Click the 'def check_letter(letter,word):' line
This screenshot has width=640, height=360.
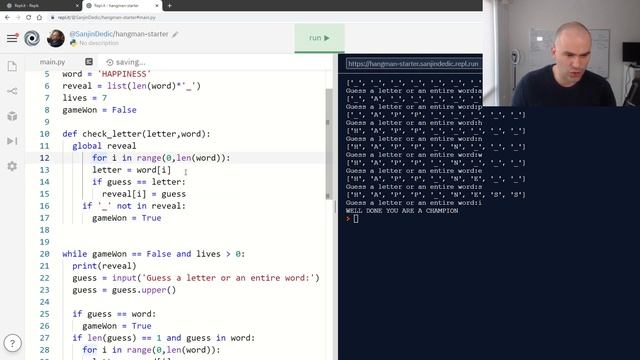(136, 134)
